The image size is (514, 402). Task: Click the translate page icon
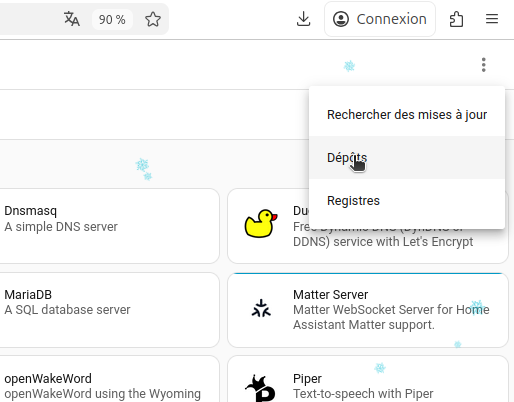72,19
